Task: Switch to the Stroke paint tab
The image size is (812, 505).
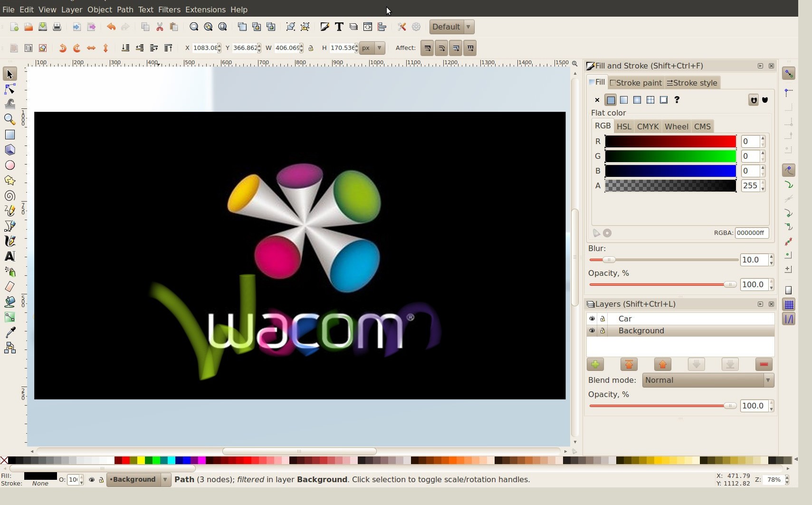Action: [x=636, y=83]
